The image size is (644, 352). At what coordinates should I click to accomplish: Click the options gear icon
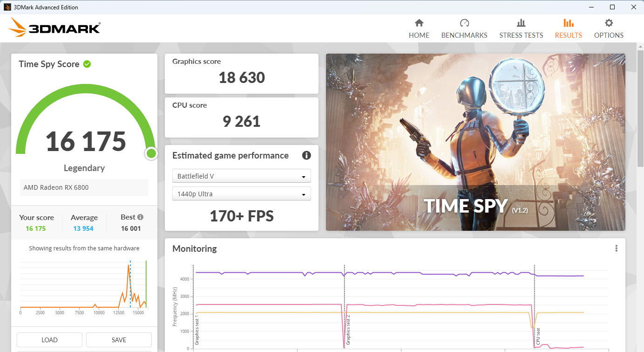609,23
